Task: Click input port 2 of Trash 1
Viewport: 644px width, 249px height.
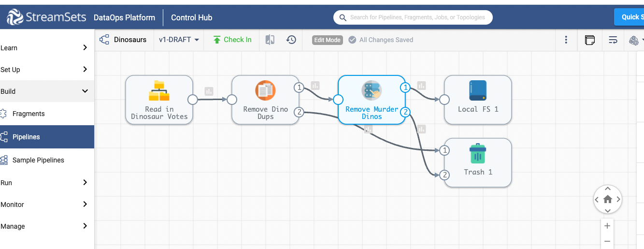Action: coord(444,175)
